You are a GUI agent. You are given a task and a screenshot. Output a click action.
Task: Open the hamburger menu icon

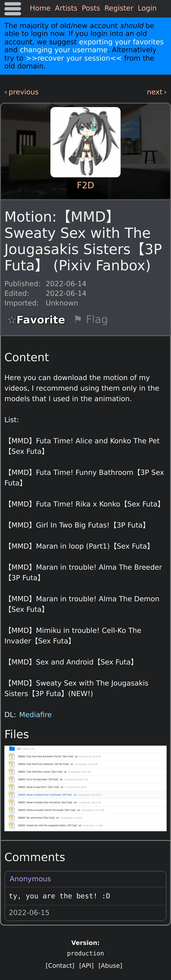tap(13, 8)
